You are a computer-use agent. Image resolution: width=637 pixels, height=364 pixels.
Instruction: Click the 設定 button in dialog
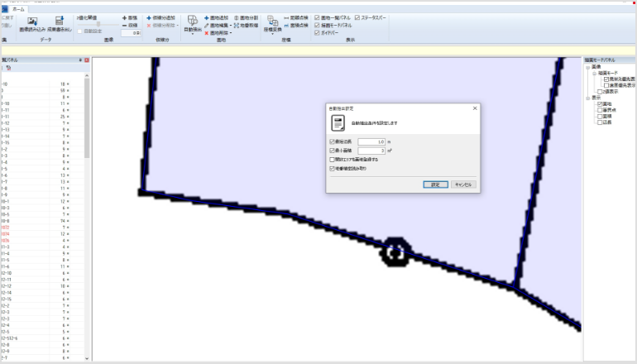tap(435, 184)
